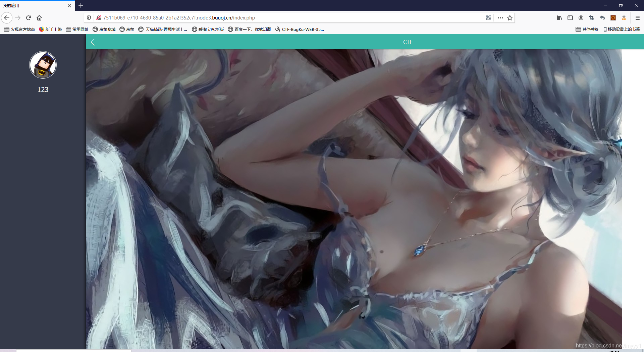Reload the current page
Viewport: 644px width, 352px height.
[x=29, y=18]
